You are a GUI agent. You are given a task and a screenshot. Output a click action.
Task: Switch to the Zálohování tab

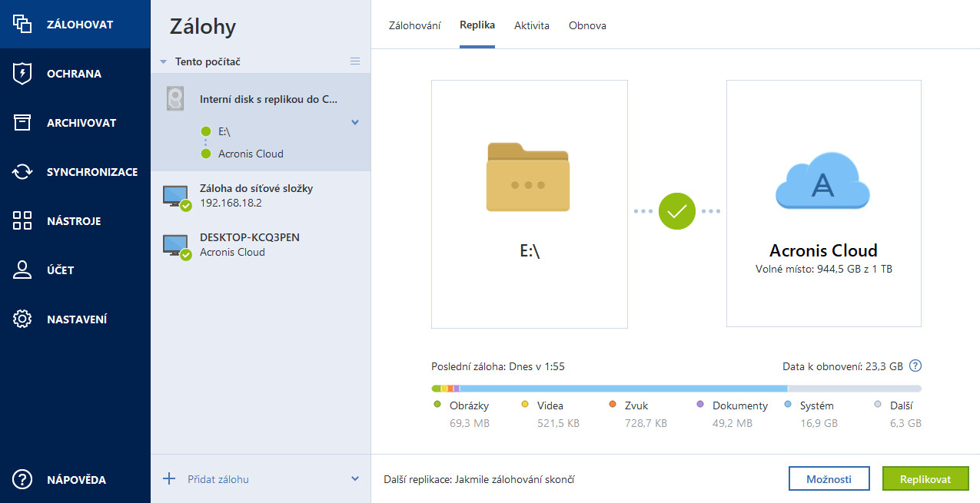click(414, 25)
